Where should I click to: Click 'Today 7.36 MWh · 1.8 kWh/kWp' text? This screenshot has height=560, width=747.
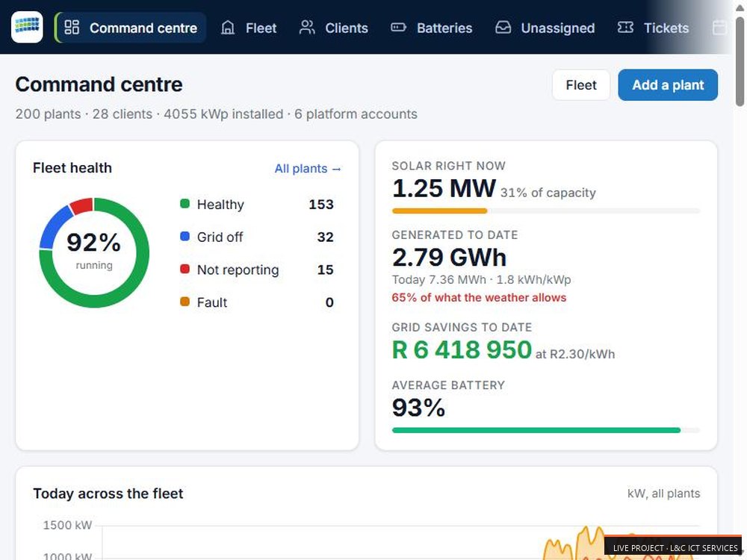[x=481, y=279]
